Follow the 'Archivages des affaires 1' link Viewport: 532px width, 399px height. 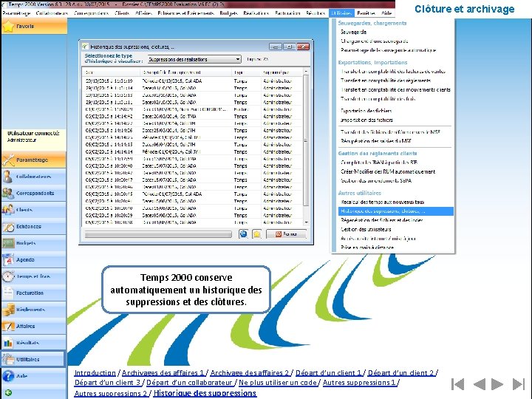(163, 373)
